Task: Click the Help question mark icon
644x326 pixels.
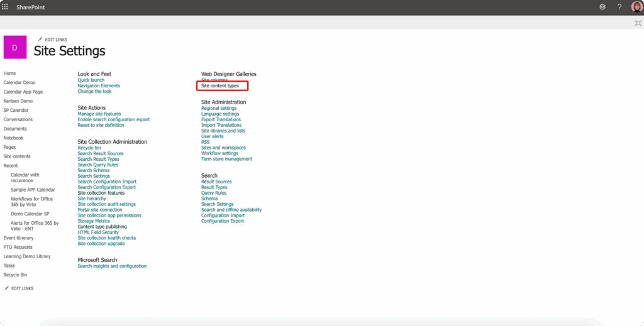Action: [x=619, y=7]
